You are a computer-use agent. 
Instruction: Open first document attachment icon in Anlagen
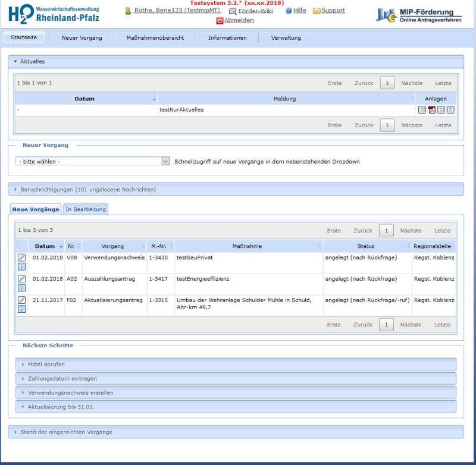point(422,109)
